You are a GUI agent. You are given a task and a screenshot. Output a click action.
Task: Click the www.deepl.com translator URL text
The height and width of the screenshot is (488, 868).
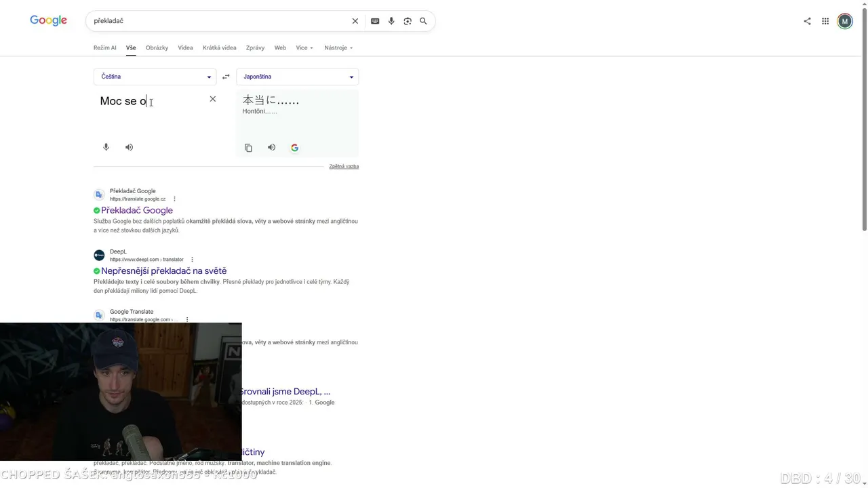[x=146, y=260]
